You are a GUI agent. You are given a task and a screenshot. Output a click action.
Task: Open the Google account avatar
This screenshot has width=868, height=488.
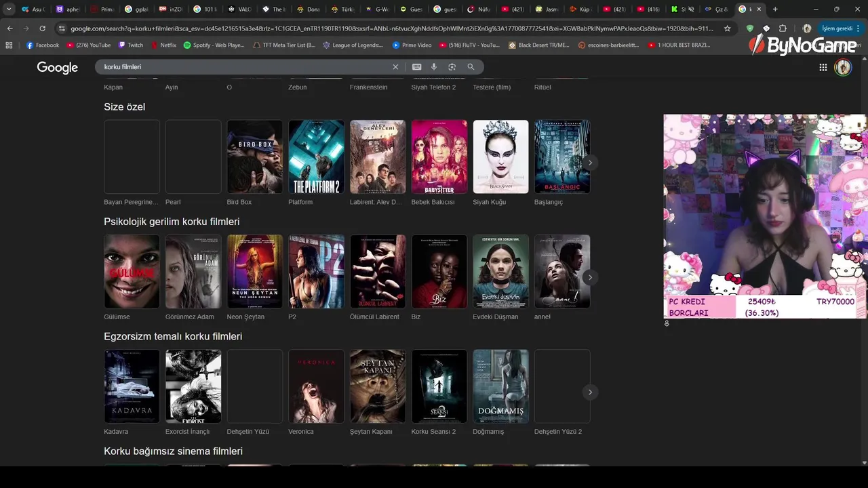(843, 67)
